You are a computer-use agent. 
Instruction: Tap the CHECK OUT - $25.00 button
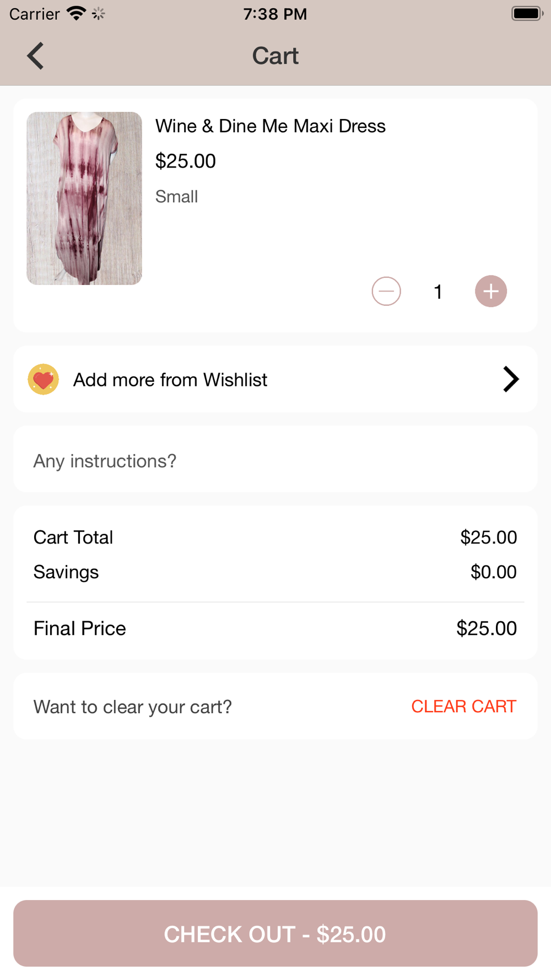tap(275, 933)
